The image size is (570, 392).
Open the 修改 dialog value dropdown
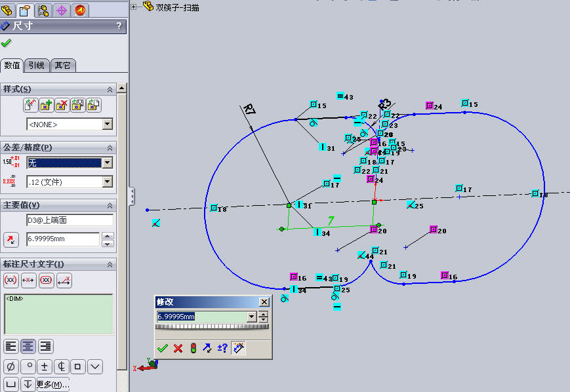point(252,317)
